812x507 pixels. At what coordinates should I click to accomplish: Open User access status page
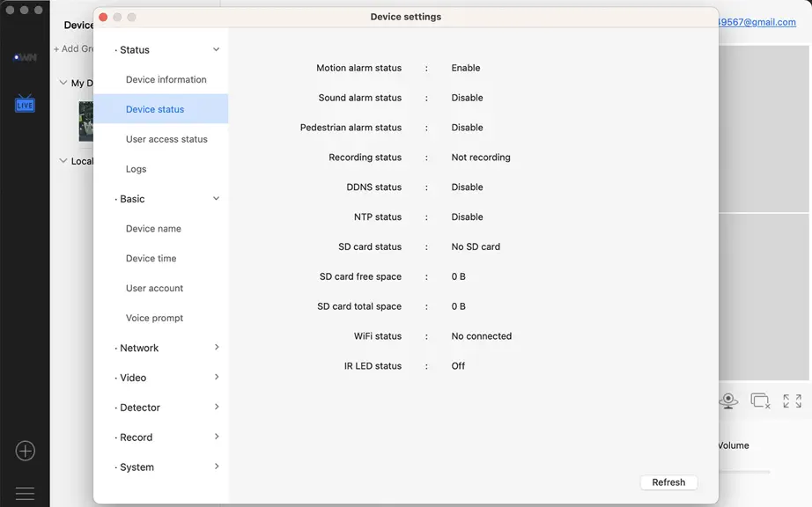(x=166, y=139)
